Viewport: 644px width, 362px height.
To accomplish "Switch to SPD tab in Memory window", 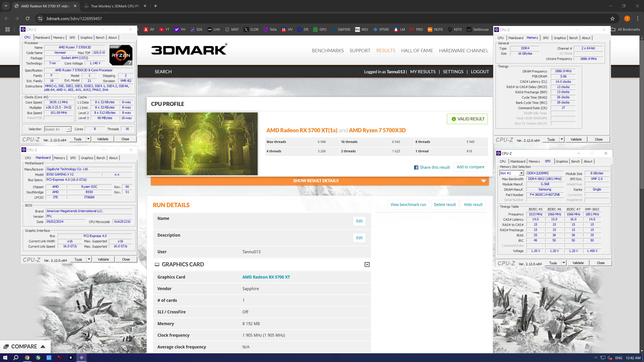I will (546, 38).
